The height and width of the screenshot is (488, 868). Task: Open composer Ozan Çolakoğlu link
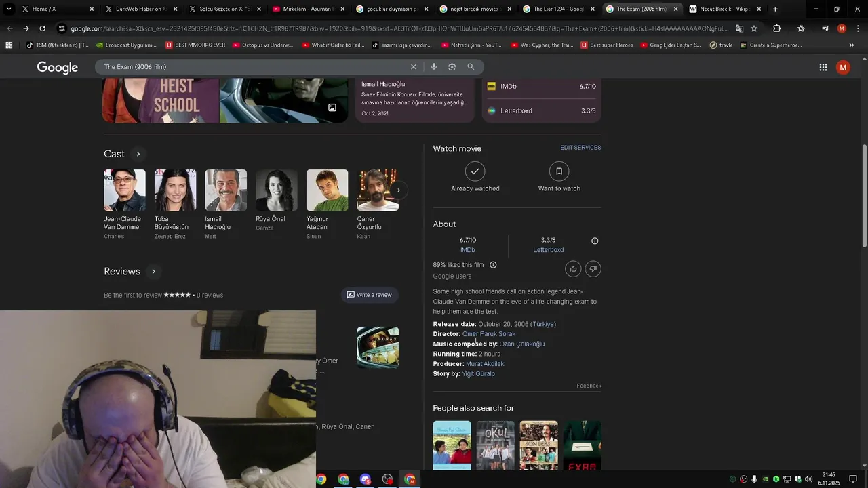(x=522, y=344)
